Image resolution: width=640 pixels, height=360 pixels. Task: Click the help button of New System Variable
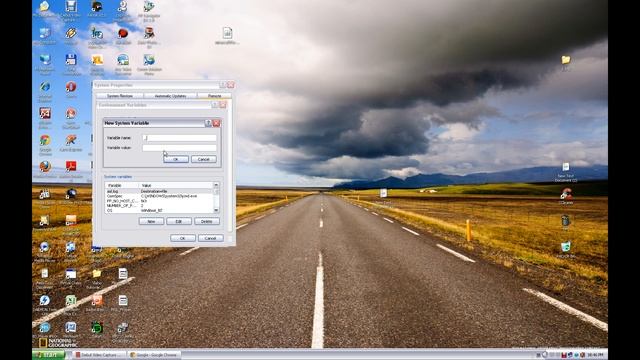tap(208, 123)
